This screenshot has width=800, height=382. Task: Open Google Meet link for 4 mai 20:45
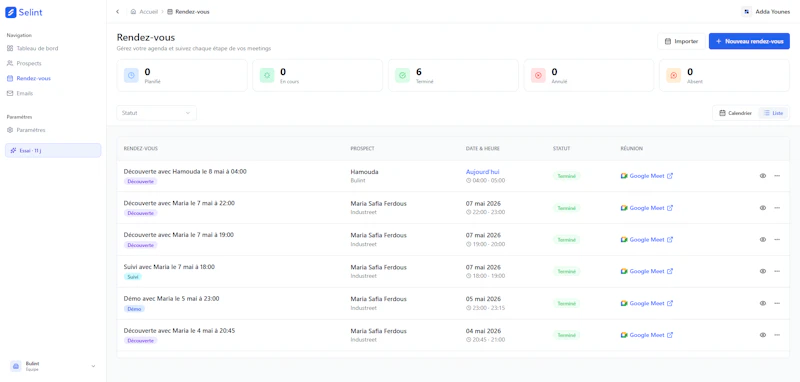pos(646,335)
